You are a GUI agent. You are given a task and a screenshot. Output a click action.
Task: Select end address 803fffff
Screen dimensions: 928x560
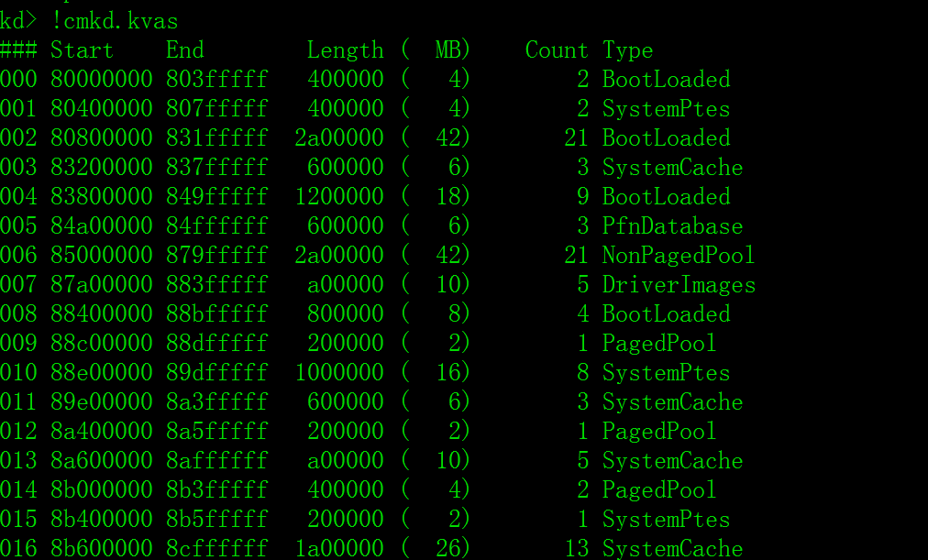tap(217, 79)
